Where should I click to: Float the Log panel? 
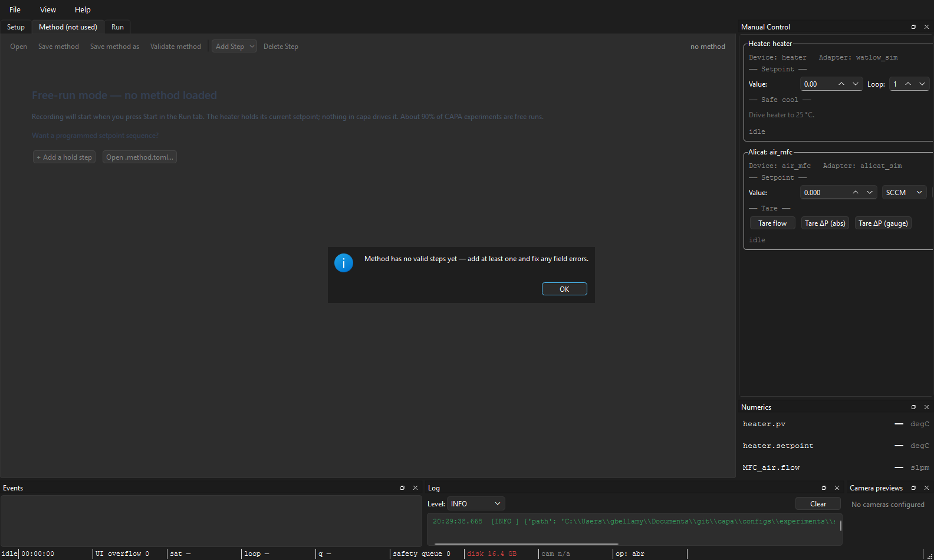pos(824,488)
